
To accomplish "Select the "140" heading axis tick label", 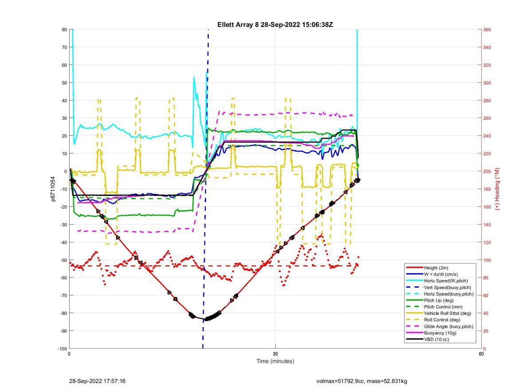I will click(487, 225).
